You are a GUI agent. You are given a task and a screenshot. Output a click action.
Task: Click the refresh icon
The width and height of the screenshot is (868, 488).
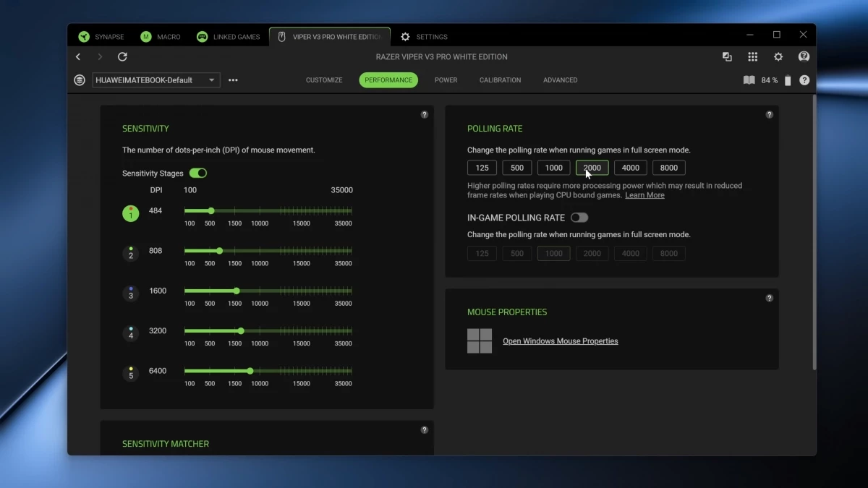click(122, 56)
